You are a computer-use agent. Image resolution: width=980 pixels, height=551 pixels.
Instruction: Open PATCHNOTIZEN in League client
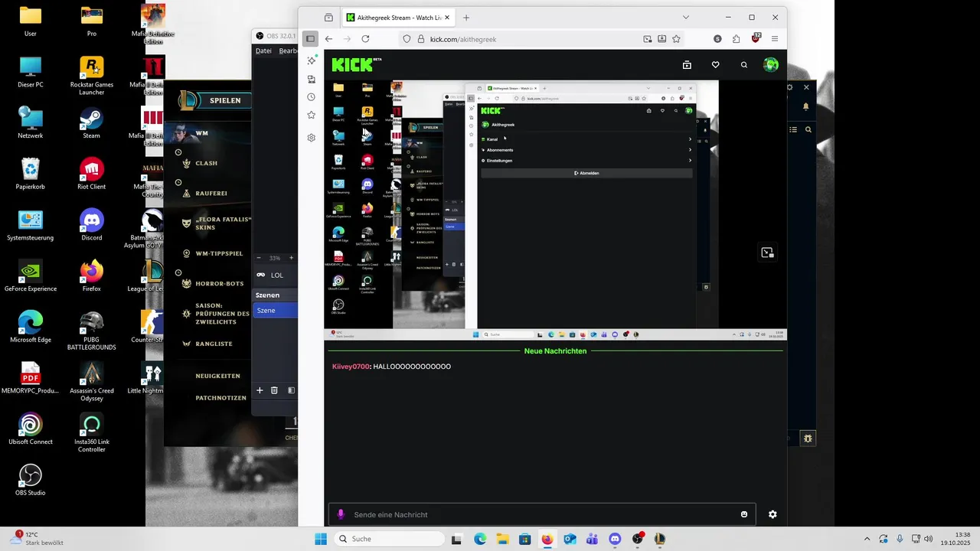tap(220, 398)
